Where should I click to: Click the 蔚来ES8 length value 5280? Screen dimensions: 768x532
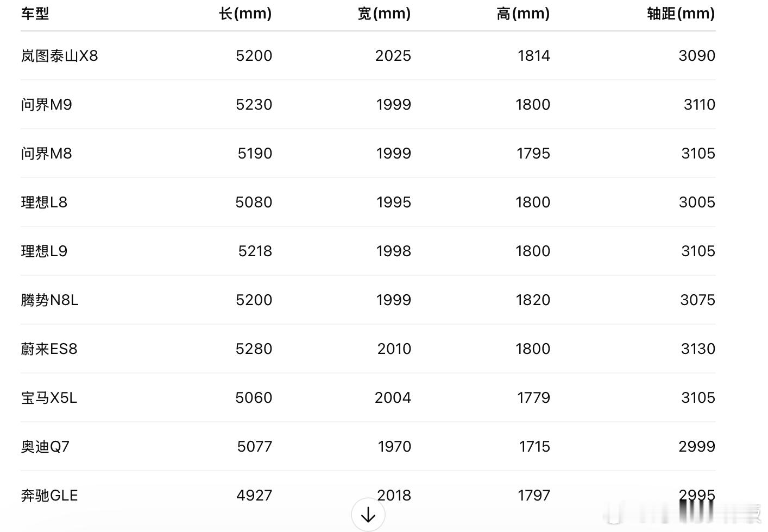tap(254, 349)
